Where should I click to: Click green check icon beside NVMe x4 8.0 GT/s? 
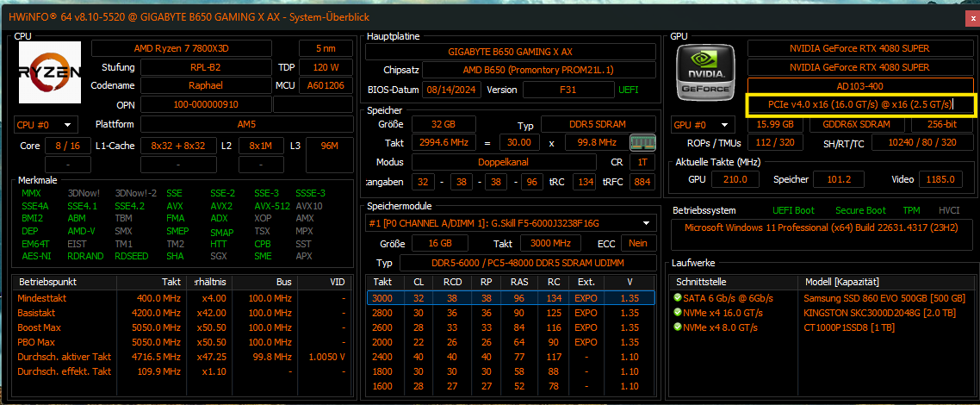[678, 327]
